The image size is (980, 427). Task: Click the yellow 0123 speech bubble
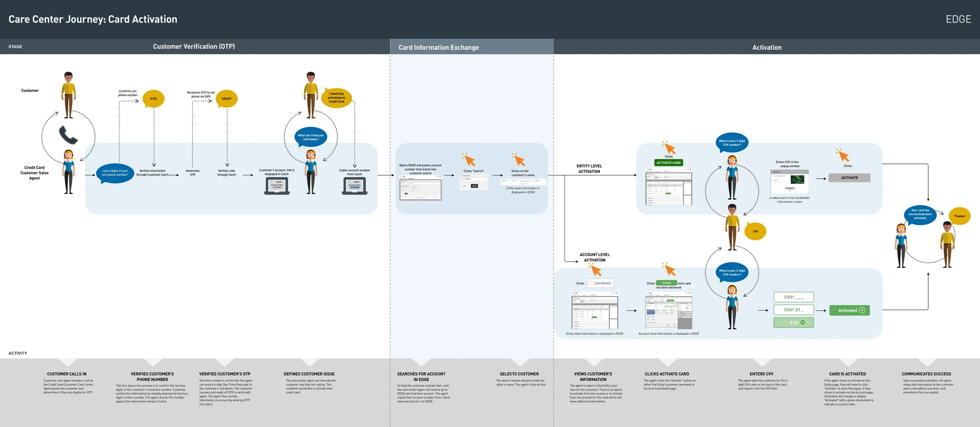[x=153, y=98]
